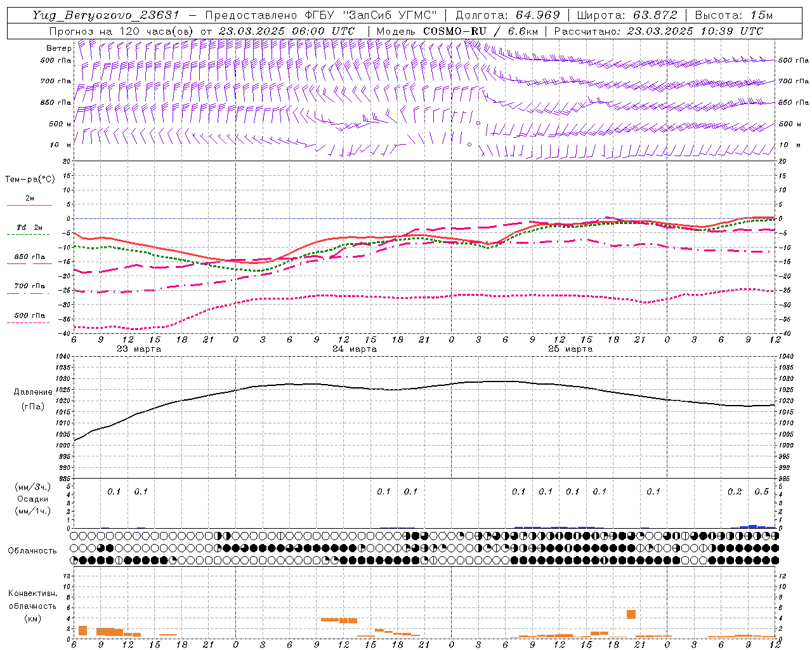Click the 24 марта date label

pos(355,349)
